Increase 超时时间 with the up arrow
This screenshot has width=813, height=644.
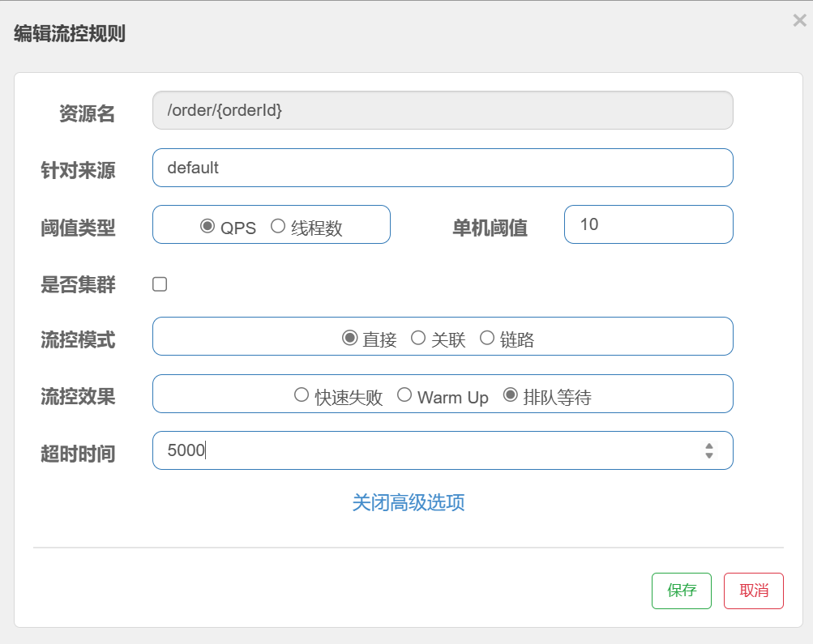click(708, 446)
